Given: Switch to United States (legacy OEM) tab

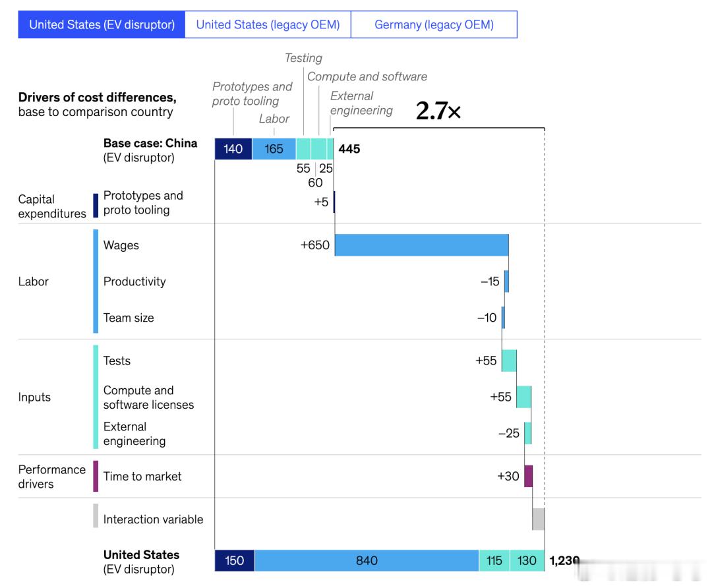Looking at the screenshot, I should click(268, 24).
